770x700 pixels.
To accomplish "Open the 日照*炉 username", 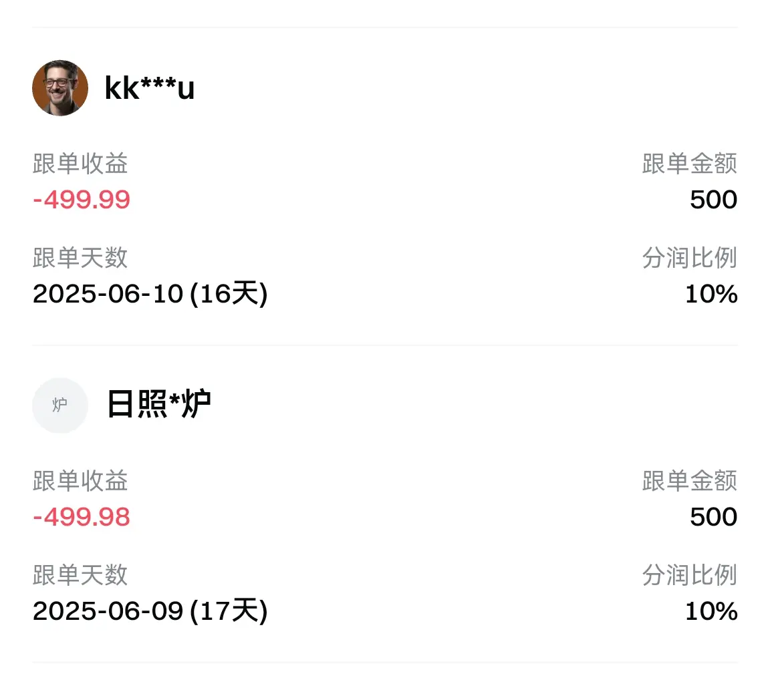I will tap(159, 405).
